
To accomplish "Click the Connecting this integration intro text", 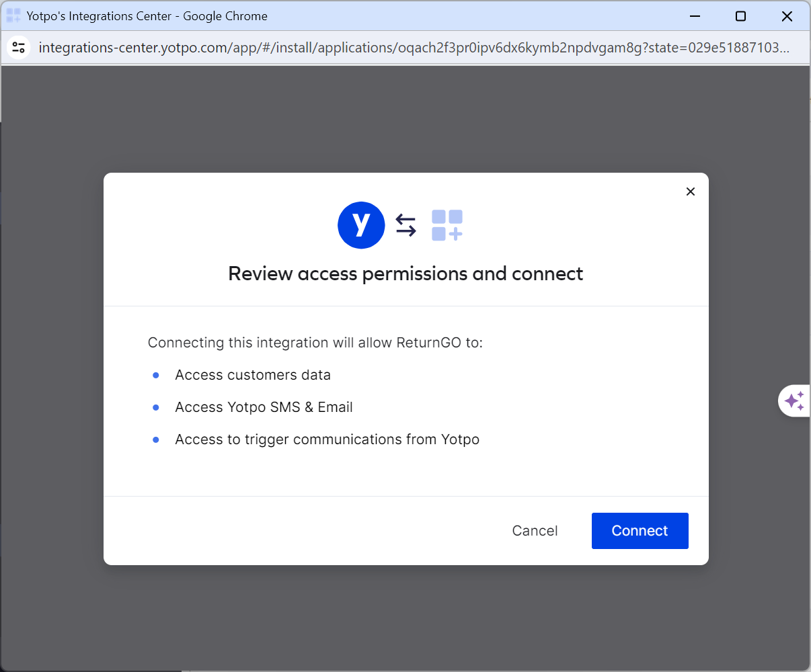I will click(x=315, y=343).
